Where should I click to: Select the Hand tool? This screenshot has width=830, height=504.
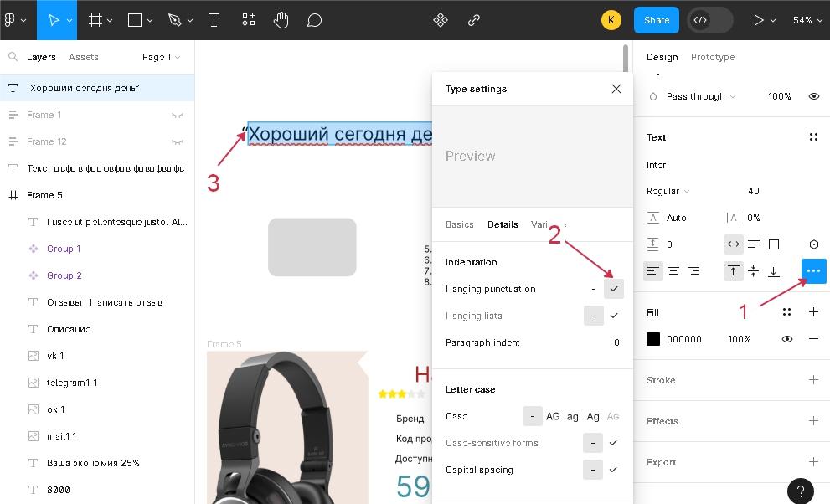click(281, 20)
